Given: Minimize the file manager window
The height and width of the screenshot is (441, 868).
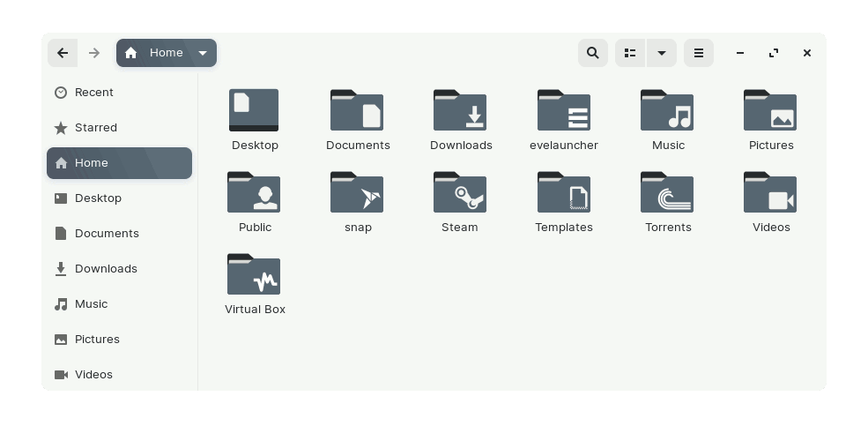Looking at the screenshot, I should point(740,53).
